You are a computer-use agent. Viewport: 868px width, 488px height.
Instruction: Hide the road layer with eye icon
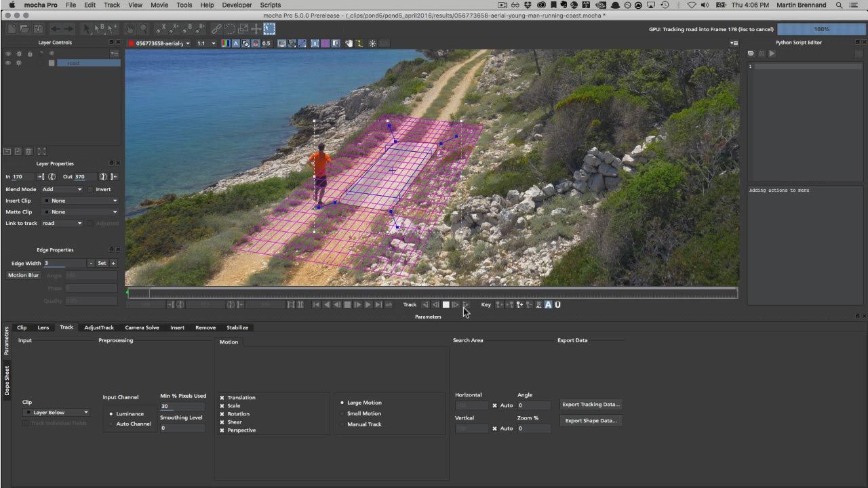tap(8, 63)
